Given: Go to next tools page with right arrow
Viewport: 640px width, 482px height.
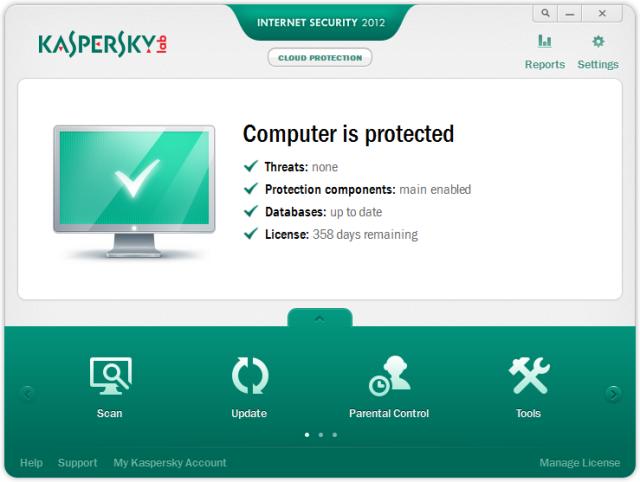Looking at the screenshot, I should [x=613, y=394].
